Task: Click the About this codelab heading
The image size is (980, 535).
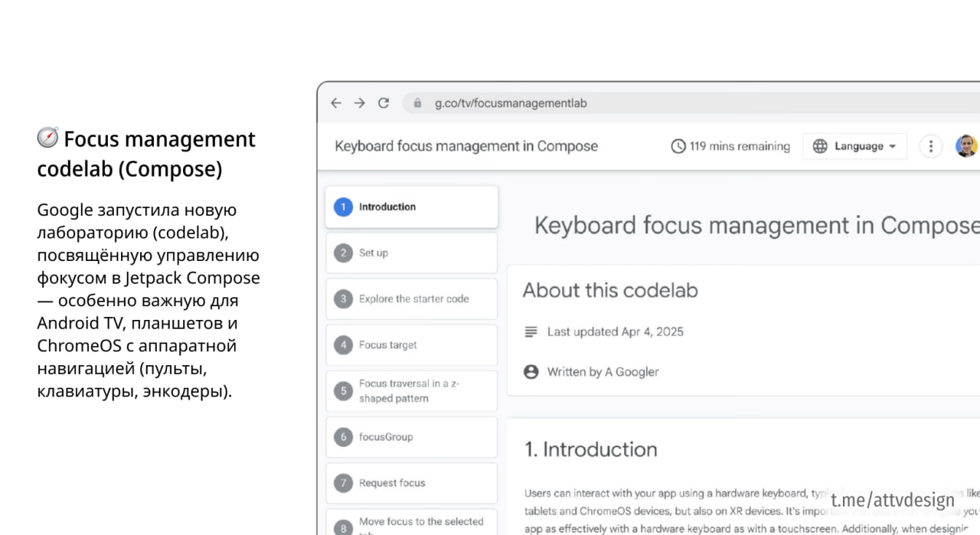Action: [610, 291]
